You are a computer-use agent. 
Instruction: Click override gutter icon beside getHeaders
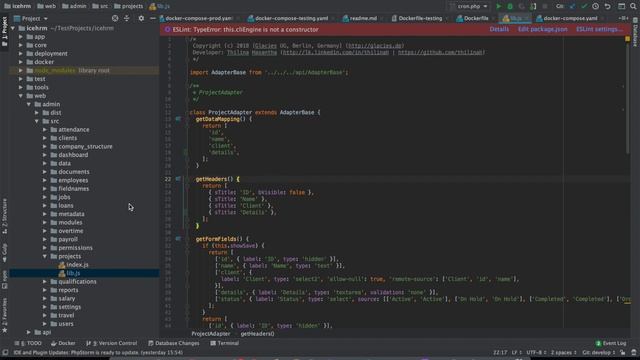(178, 179)
